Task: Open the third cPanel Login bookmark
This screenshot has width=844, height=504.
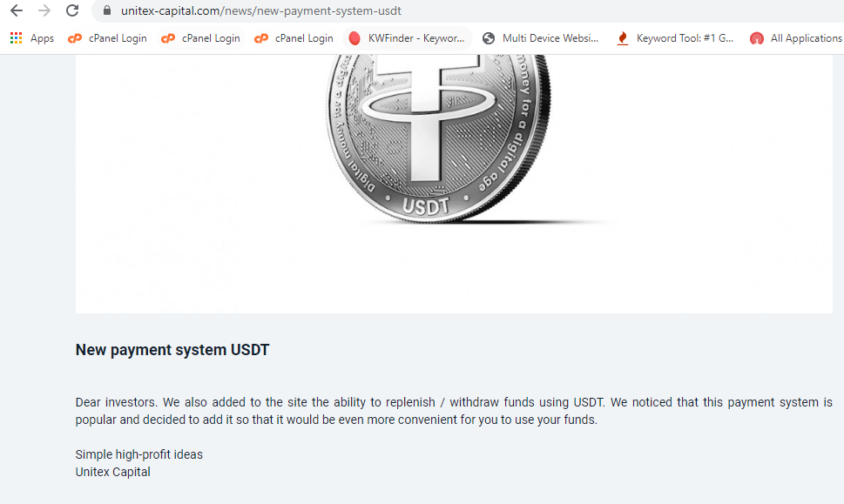Action: pyautogui.click(x=294, y=38)
